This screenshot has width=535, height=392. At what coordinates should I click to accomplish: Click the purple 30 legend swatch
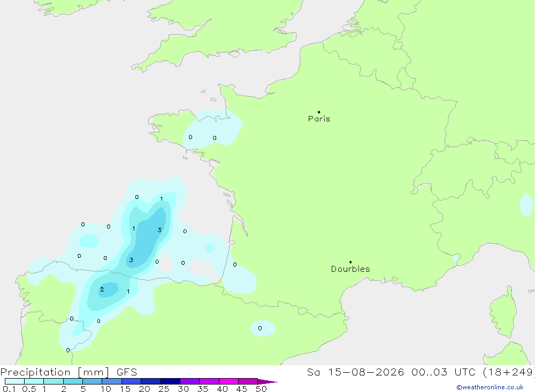pos(190,381)
